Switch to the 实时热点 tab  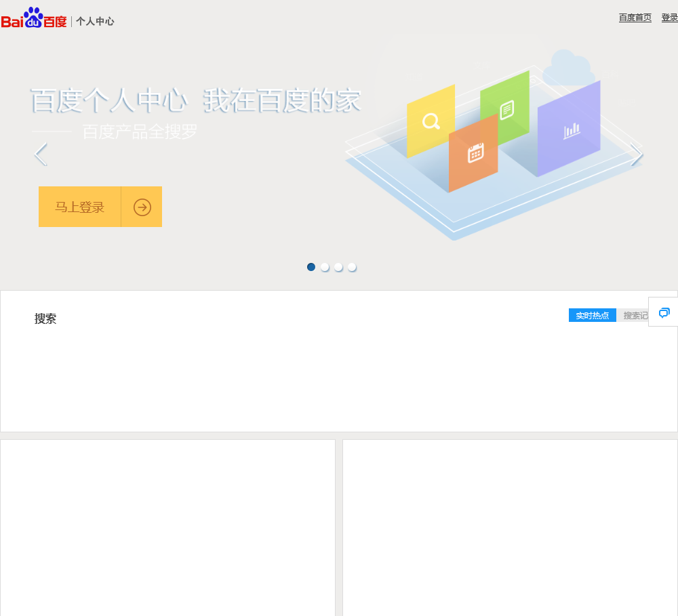tap(592, 316)
